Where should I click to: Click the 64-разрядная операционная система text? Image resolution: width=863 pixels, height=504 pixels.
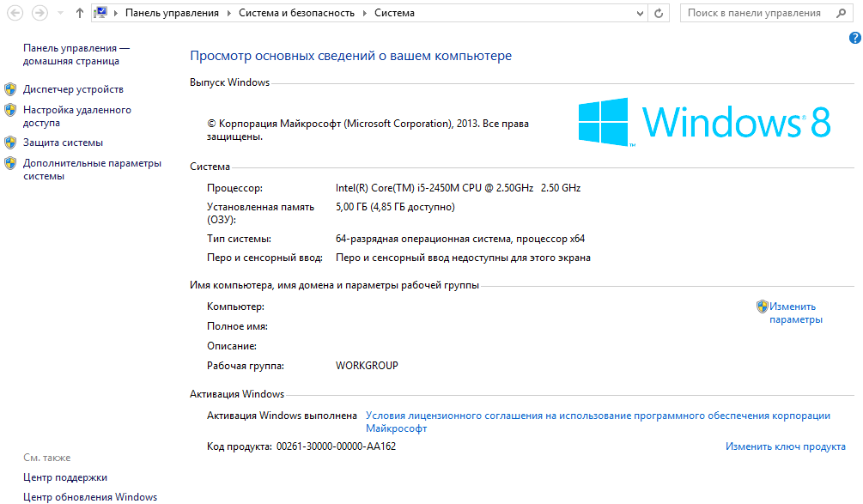point(460,239)
